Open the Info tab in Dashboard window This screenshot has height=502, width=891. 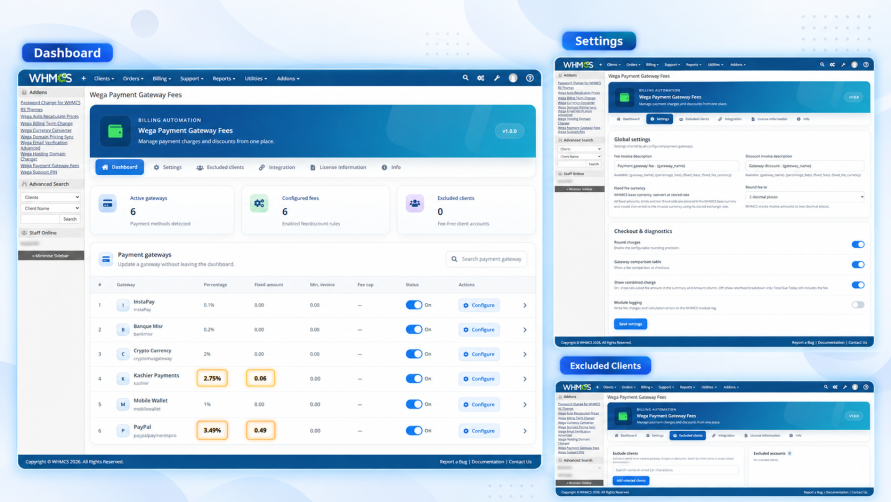[x=392, y=167]
